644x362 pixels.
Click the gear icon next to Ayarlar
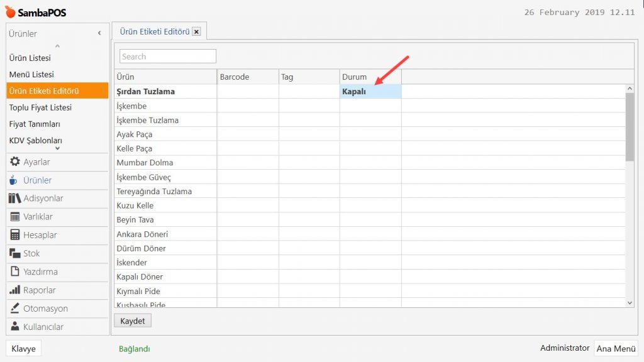15,162
